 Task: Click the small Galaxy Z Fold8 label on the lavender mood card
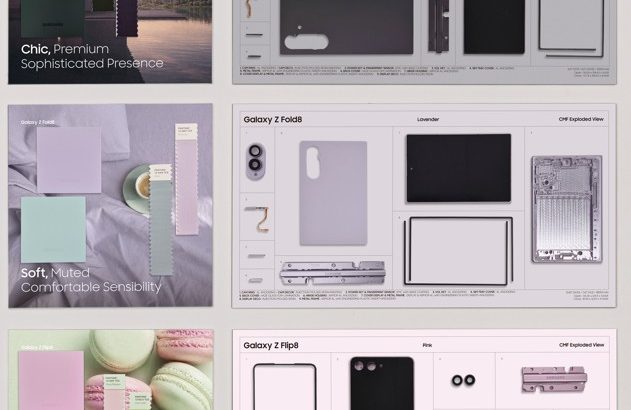click(37, 122)
